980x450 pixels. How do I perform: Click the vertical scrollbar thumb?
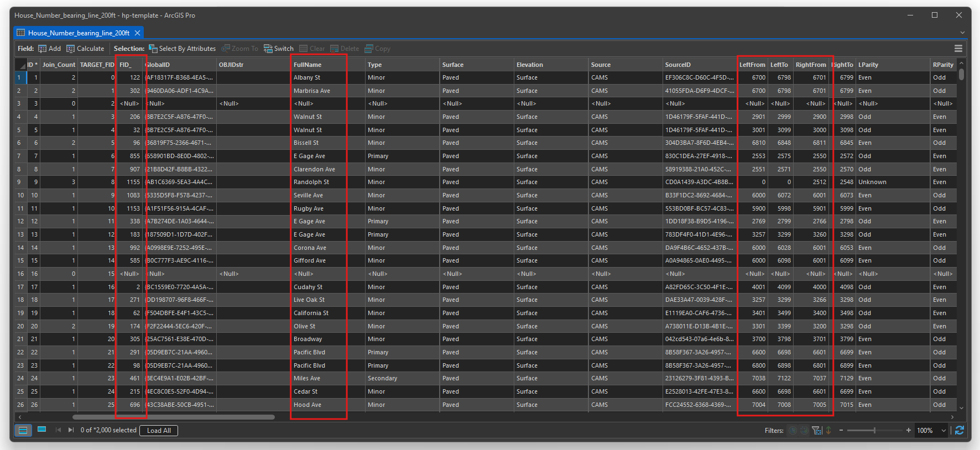point(961,75)
